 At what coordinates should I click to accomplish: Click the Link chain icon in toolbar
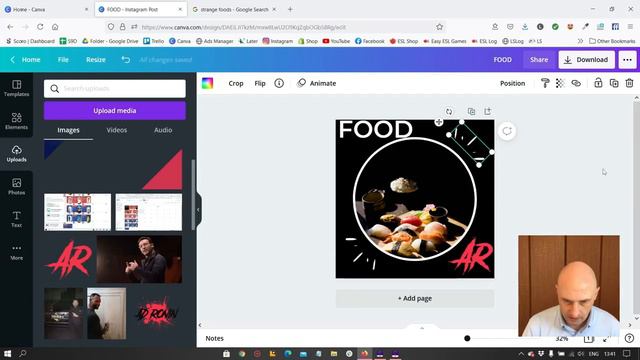coord(576,83)
